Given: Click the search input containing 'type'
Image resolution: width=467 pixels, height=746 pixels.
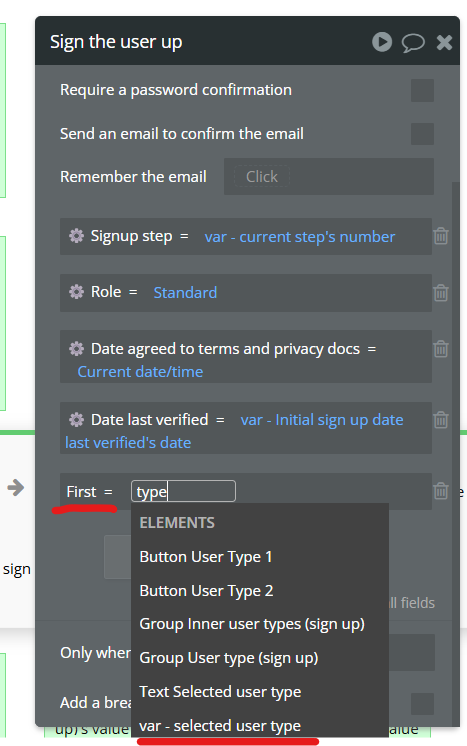Looking at the screenshot, I should (183, 491).
